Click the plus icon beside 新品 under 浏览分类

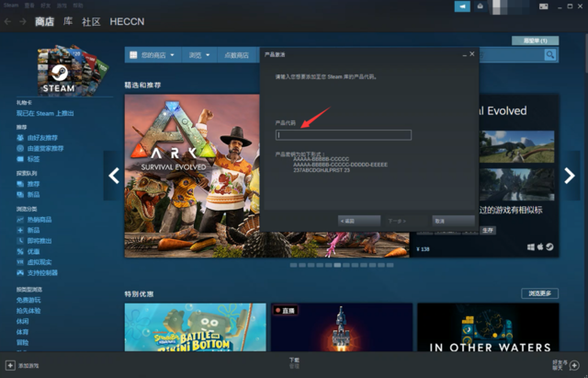pos(20,230)
